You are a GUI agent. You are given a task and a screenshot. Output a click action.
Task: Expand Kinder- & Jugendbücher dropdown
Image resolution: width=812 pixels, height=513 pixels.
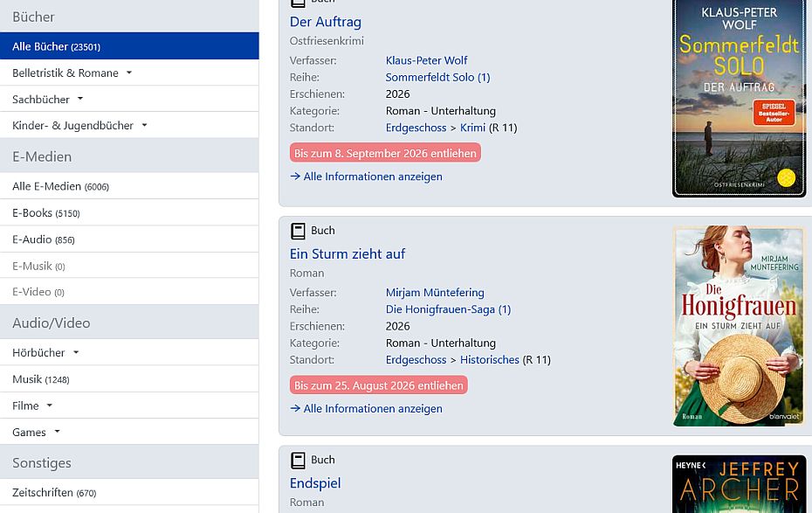pyautogui.click(x=129, y=125)
